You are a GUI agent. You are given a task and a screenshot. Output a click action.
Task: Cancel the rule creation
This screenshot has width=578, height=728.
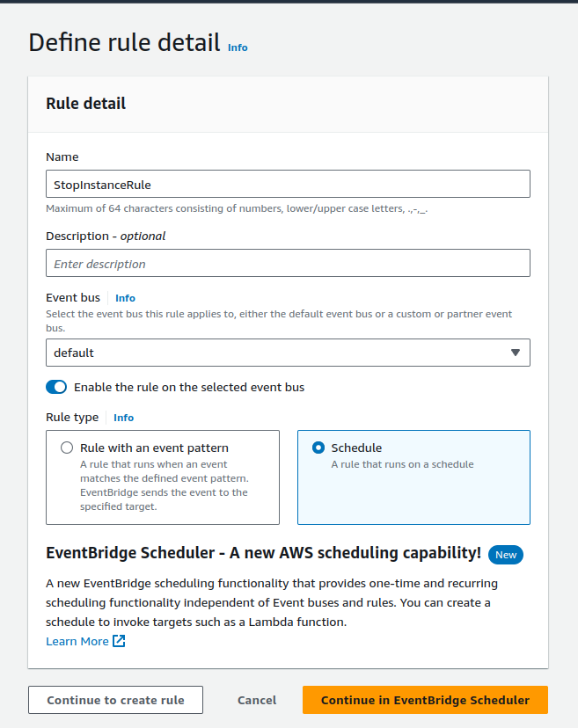pos(256,700)
